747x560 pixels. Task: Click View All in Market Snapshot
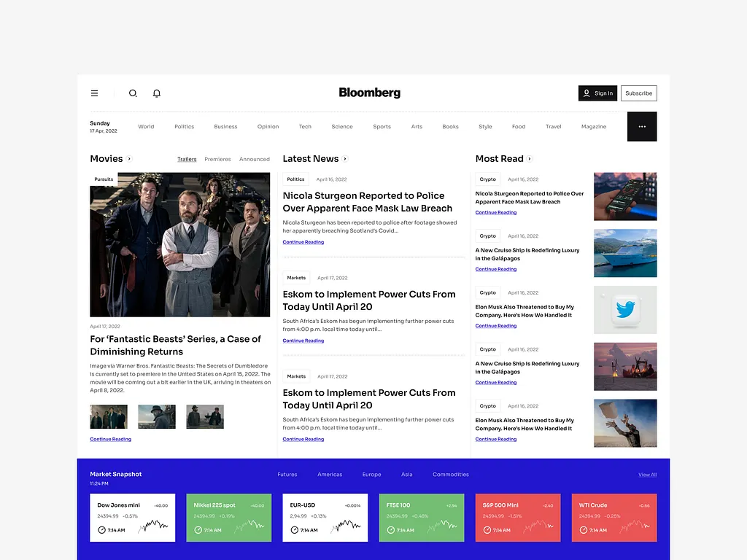[647, 475]
